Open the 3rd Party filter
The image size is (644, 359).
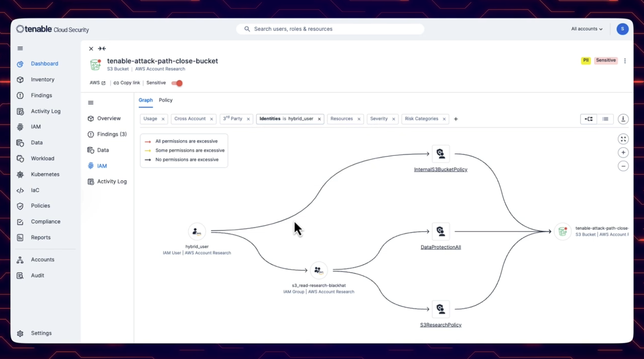pyautogui.click(x=233, y=119)
